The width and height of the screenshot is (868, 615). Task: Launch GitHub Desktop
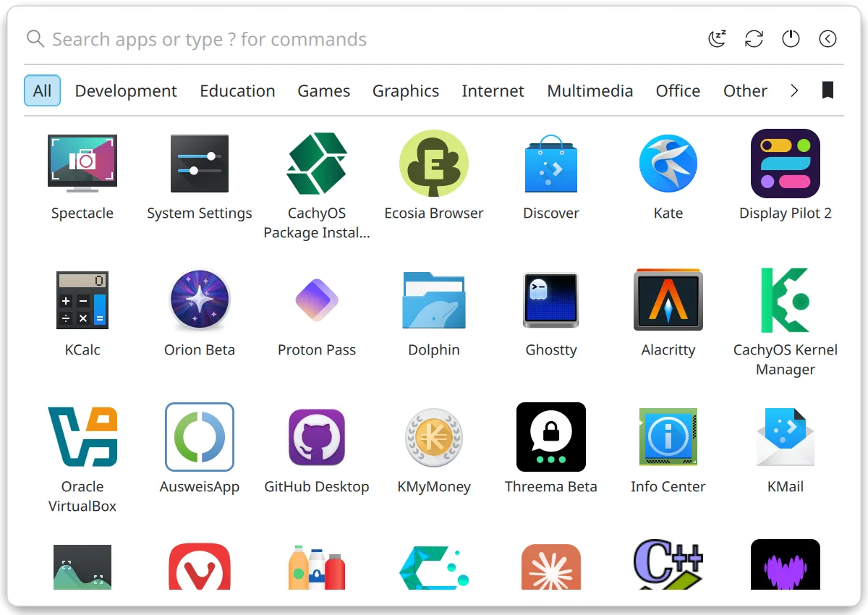pos(317,436)
